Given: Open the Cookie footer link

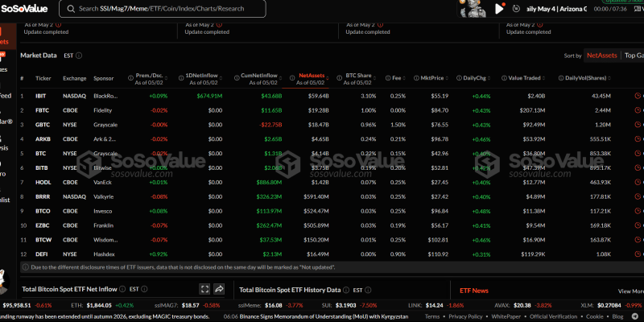Looking at the screenshot, I should (595, 316).
